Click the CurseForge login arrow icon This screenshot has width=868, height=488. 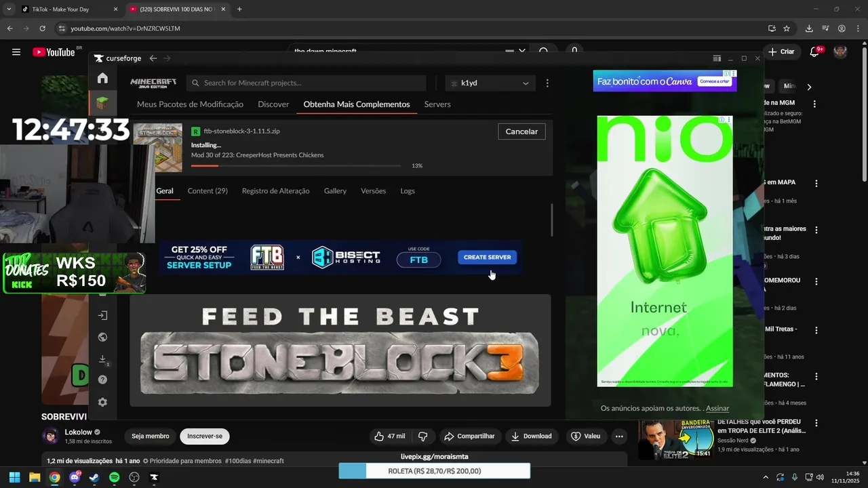102,315
